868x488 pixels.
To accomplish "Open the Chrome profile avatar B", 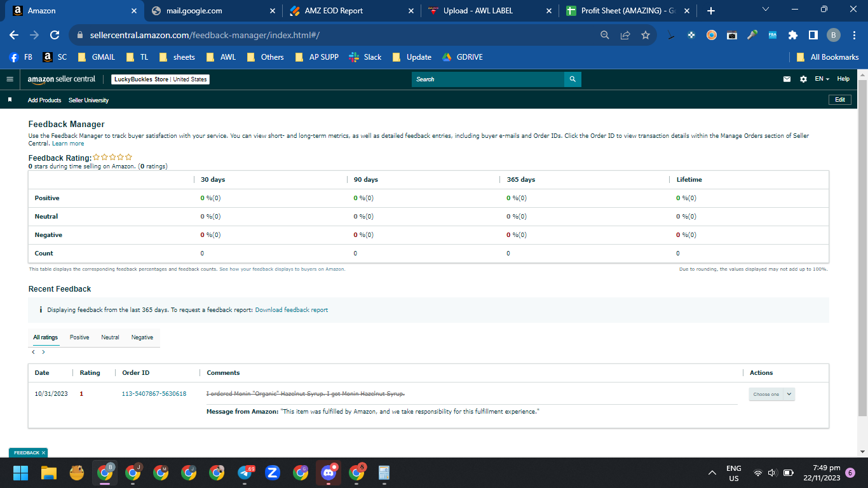I will (x=834, y=36).
